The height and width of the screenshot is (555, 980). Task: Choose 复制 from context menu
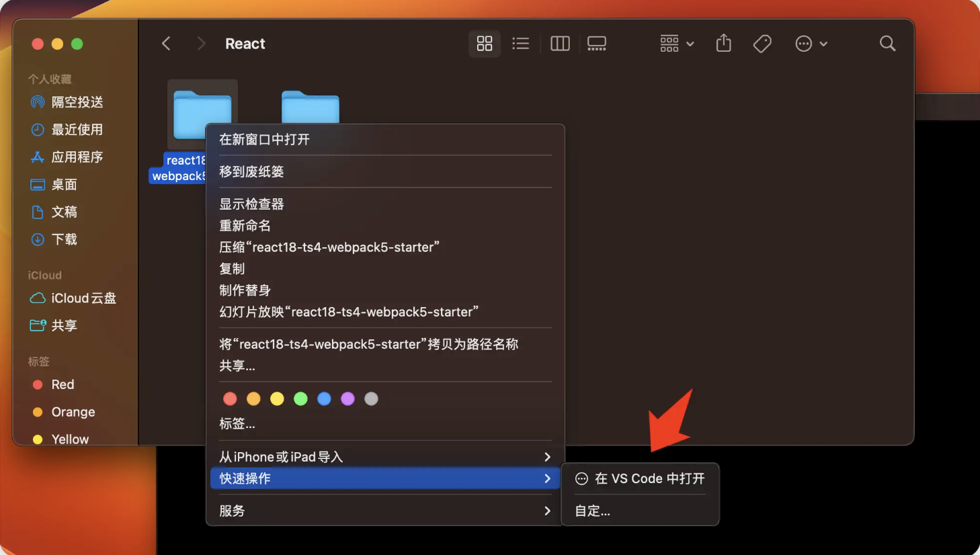pos(385,269)
